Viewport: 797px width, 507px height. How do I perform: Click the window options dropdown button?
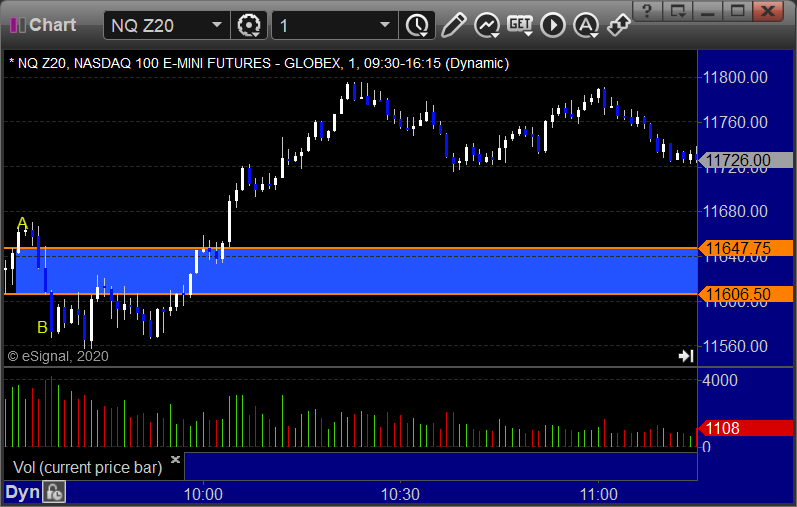tap(678, 10)
